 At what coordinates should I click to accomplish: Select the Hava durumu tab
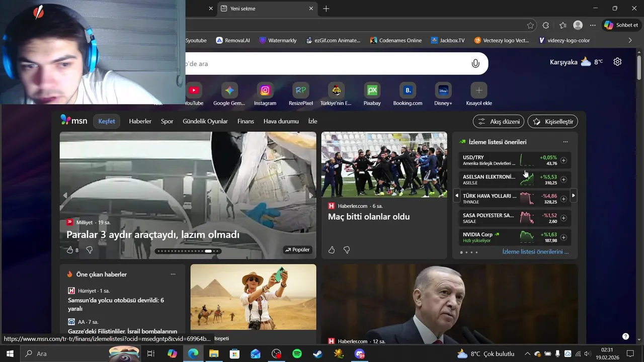pos(281,121)
